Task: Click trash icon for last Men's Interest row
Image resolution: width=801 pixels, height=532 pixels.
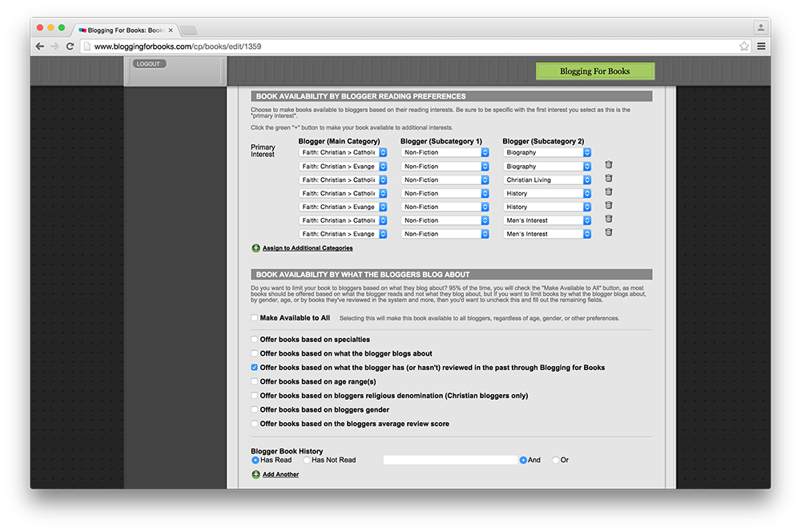Action: pos(609,233)
